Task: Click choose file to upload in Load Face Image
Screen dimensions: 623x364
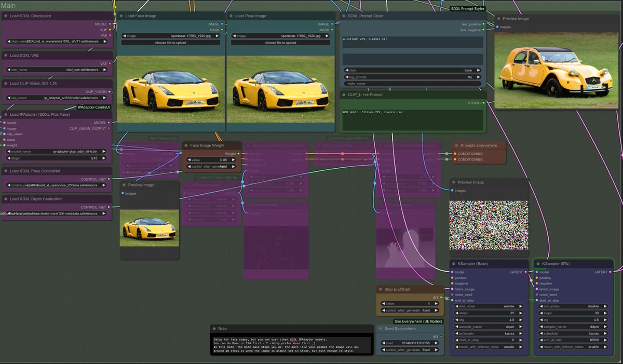Action: [171, 43]
